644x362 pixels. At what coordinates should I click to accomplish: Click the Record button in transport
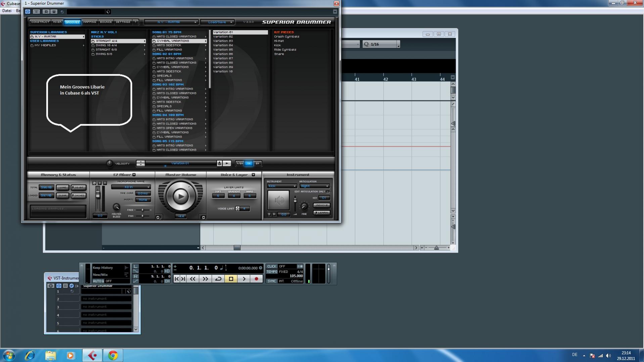tap(257, 279)
